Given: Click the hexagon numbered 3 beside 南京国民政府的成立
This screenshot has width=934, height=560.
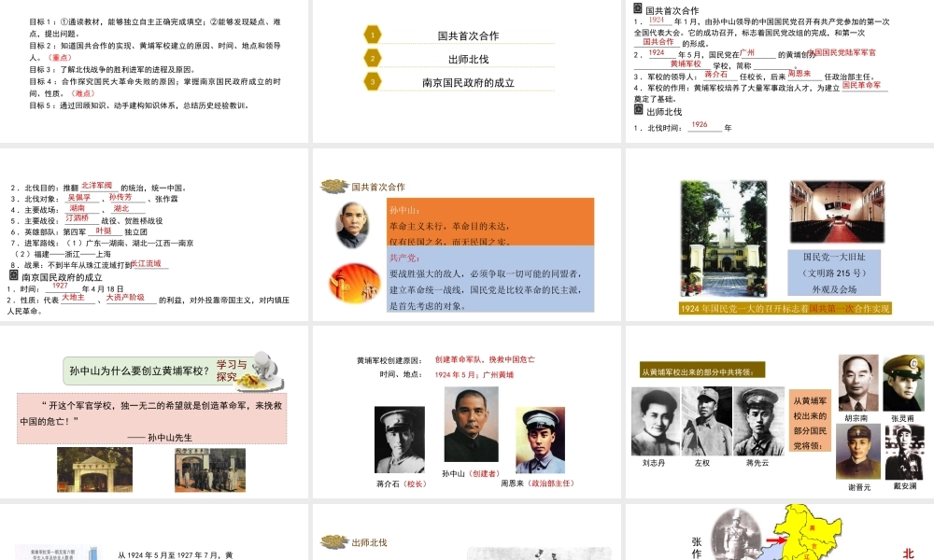Looking at the screenshot, I should [x=373, y=81].
